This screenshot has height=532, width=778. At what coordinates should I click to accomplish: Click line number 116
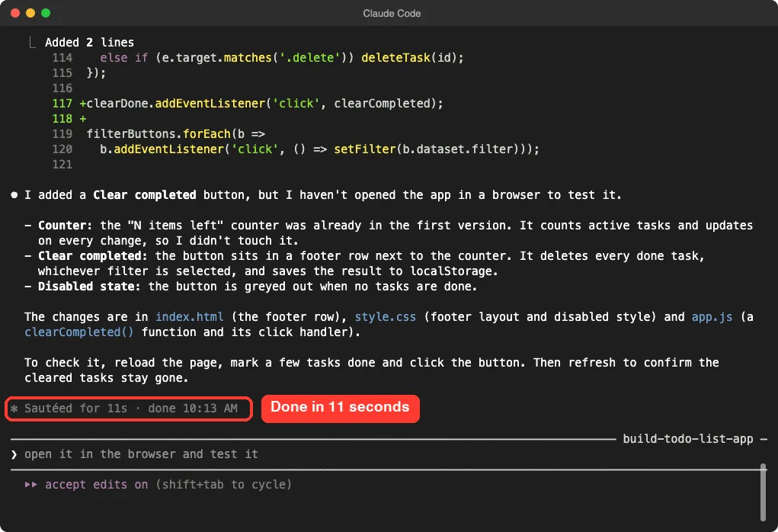click(x=62, y=88)
